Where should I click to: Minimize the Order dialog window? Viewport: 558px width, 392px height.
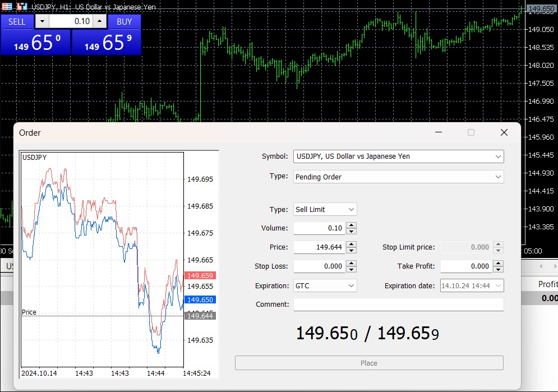coord(439,132)
